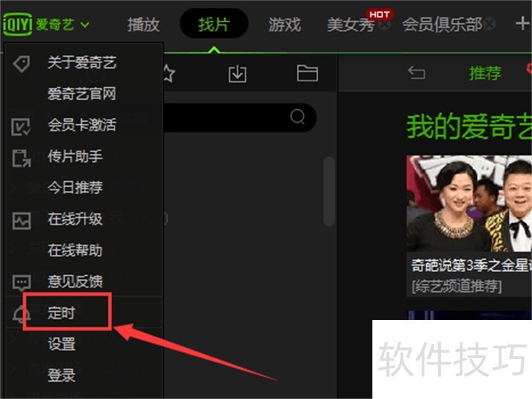Click 登录 to sign in

(62, 376)
